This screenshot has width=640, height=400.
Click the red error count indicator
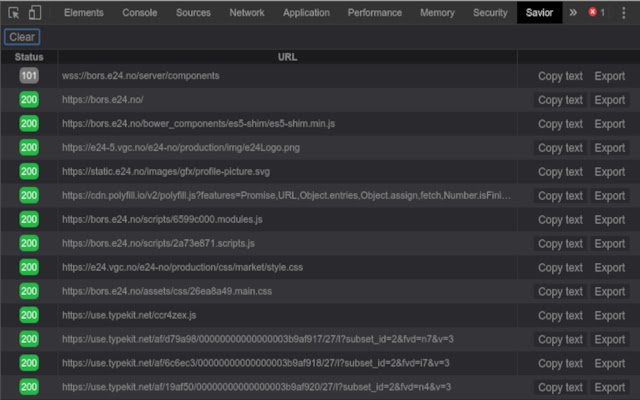click(x=597, y=12)
